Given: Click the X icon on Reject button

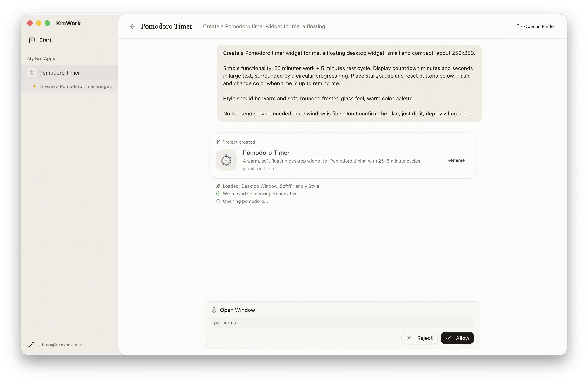Looking at the screenshot, I should click(409, 338).
